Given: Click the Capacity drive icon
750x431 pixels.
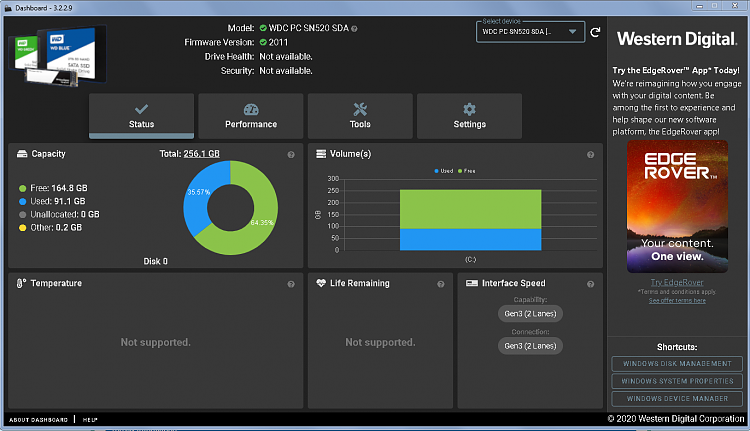Looking at the screenshot, I should click(22, 154).
